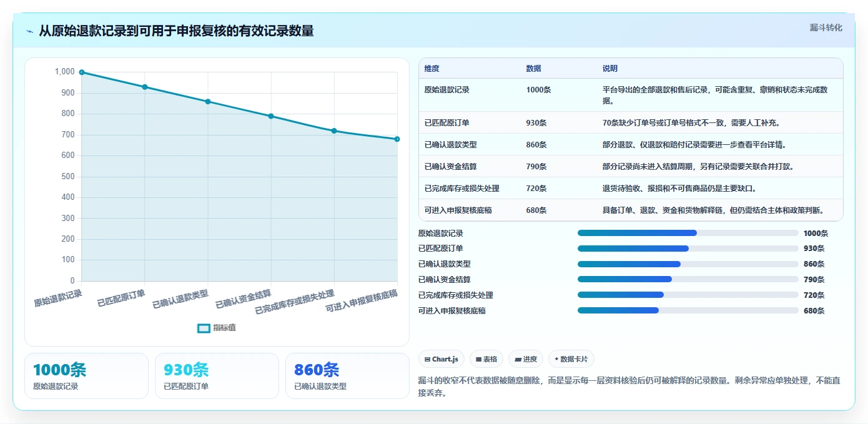The image size is (868, 424).
Task: Click the chart data point for 已匹配原订单
Action: 145,87
